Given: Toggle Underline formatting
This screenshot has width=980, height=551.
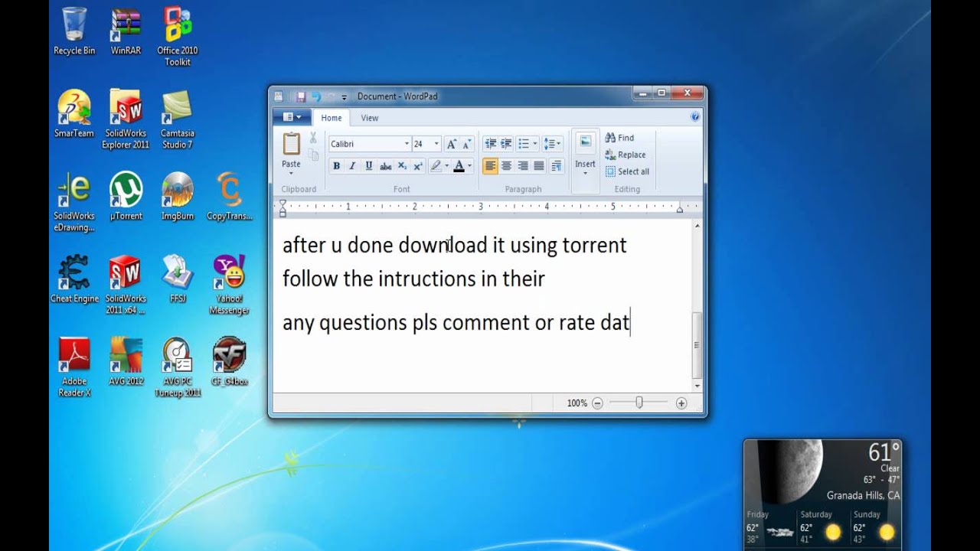Looking at the screenshot, I should coord(369,166).
